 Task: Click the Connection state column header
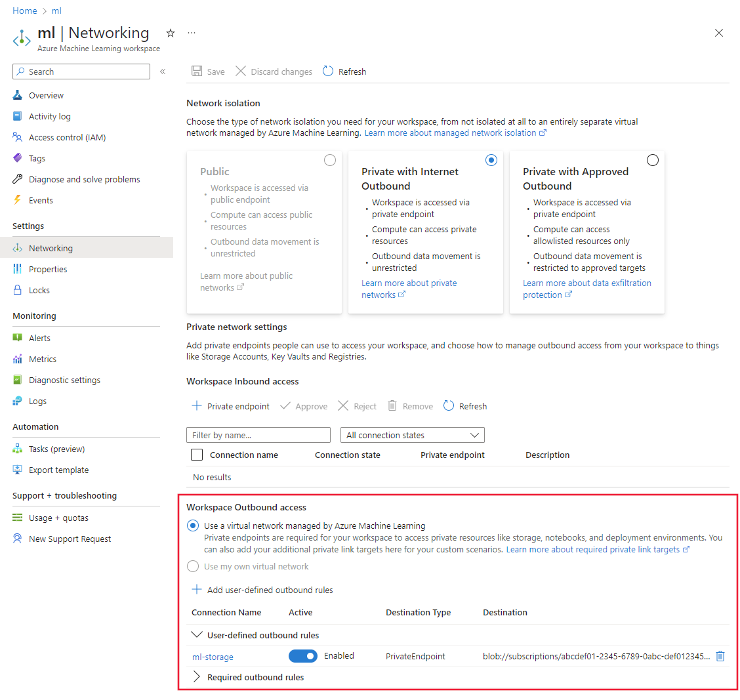pyautogui.click(x=347, y=455)
